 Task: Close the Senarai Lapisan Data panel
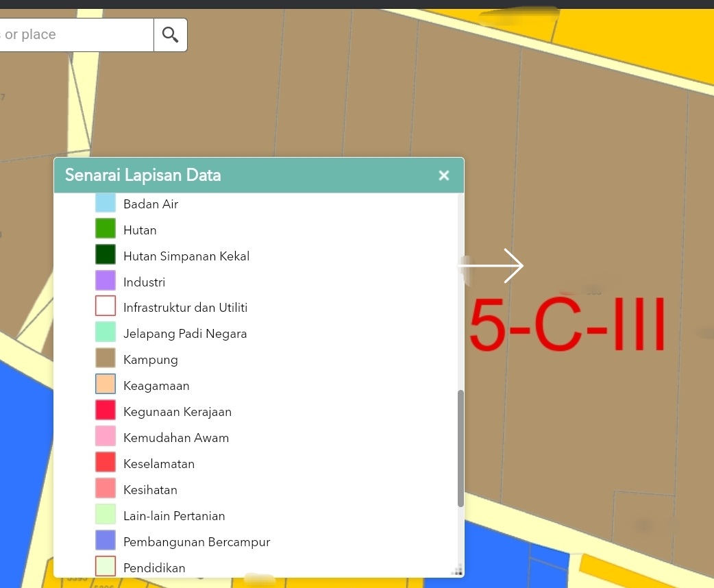tap(444, 175)
